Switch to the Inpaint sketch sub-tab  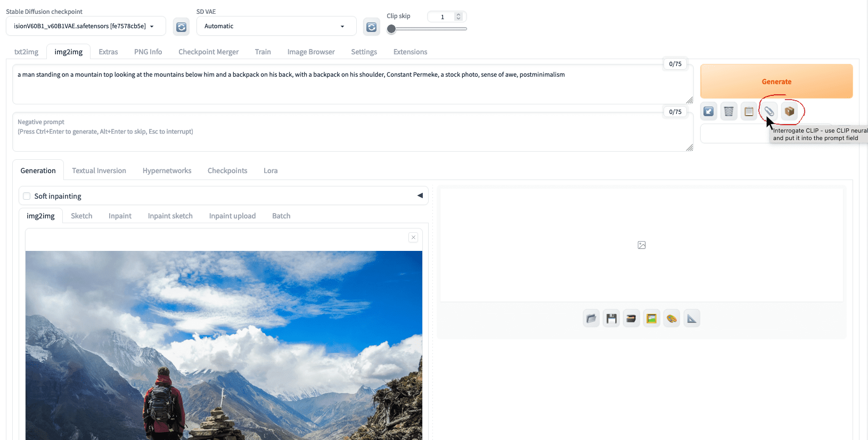[x=170, y=216]
